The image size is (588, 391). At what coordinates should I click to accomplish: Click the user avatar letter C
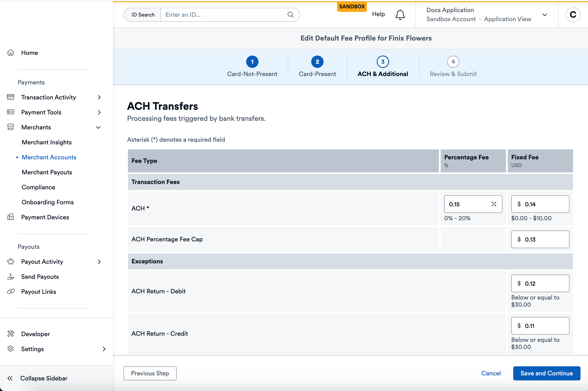(x=573, y=15)
